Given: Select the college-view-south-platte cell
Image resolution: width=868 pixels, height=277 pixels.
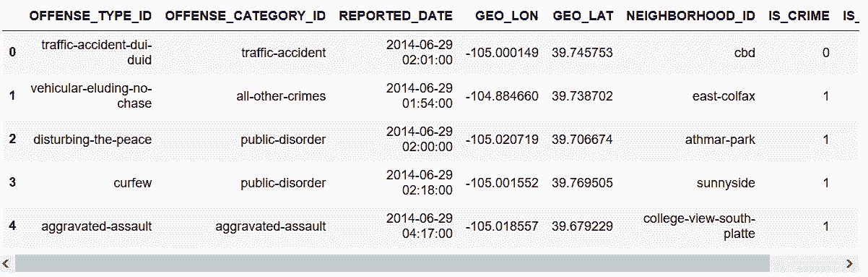Looking at the screenshot, I should (x=699, y=226).
